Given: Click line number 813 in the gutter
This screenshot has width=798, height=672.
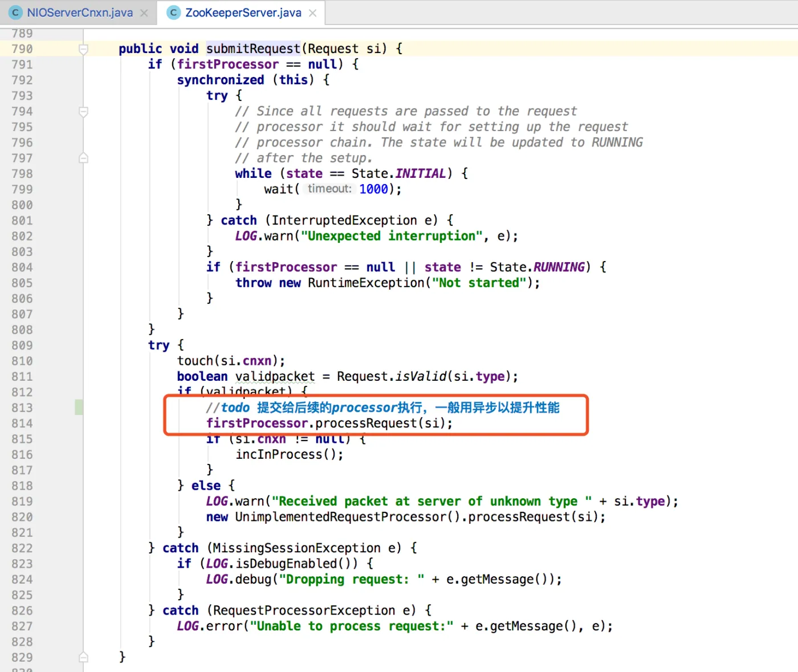Looking at the screenshot, I should [22, 408].
